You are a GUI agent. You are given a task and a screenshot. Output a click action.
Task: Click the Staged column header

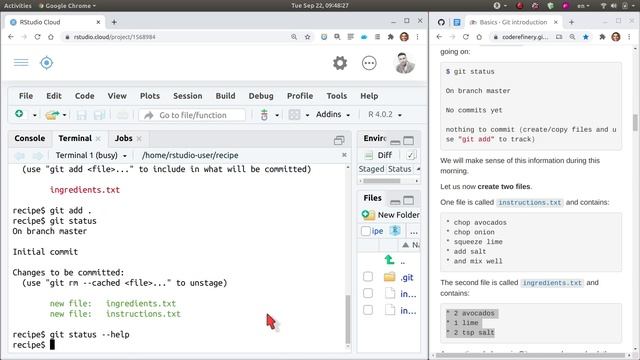[x=371, y=169]
